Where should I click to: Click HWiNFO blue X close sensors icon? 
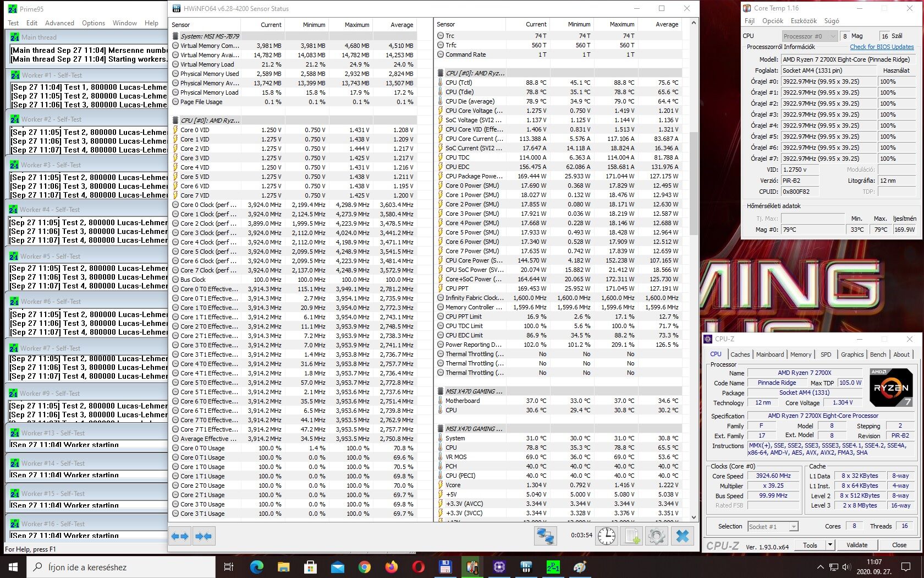coord(682,536)
